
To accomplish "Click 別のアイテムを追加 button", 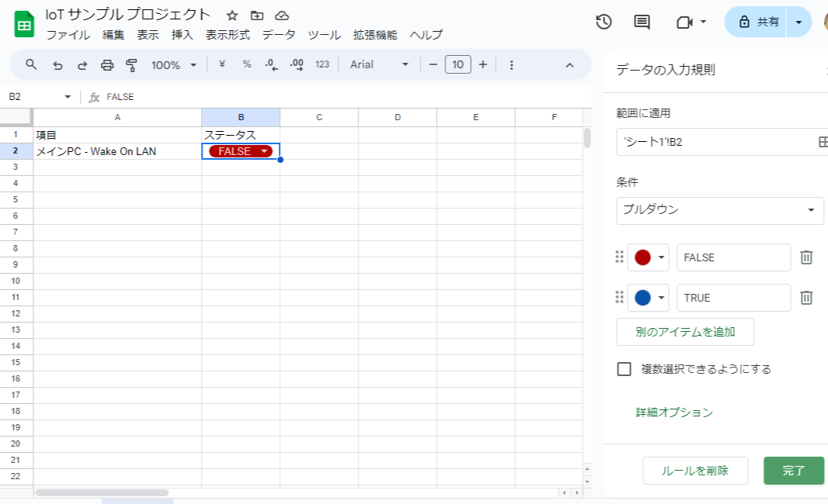I will 685,332.
